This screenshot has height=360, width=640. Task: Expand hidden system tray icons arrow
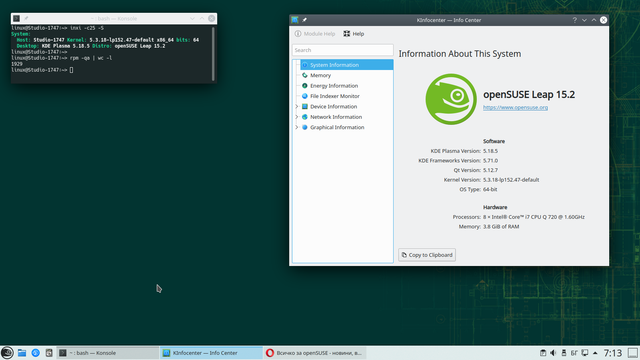595,353
